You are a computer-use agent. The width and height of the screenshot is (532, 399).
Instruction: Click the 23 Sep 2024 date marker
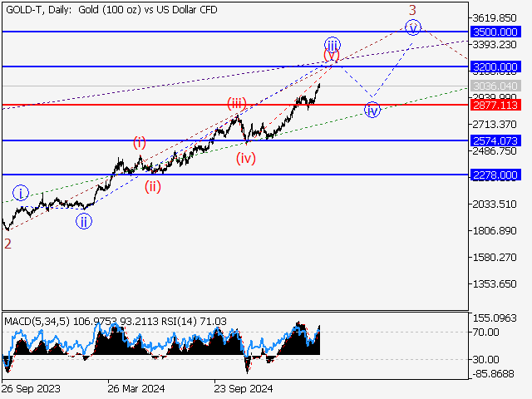coord(243,387)
